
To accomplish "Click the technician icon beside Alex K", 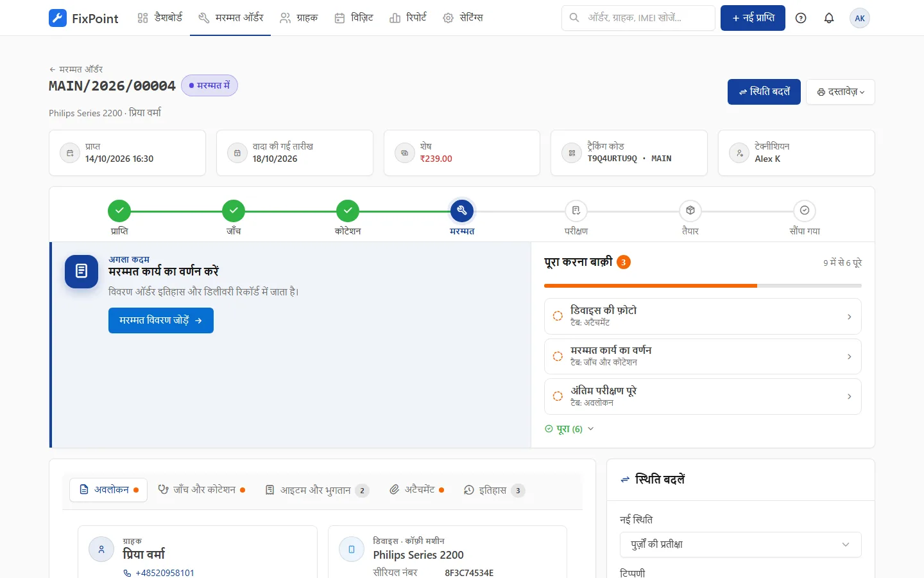I will pyautogui.click(x=739, y=153).
